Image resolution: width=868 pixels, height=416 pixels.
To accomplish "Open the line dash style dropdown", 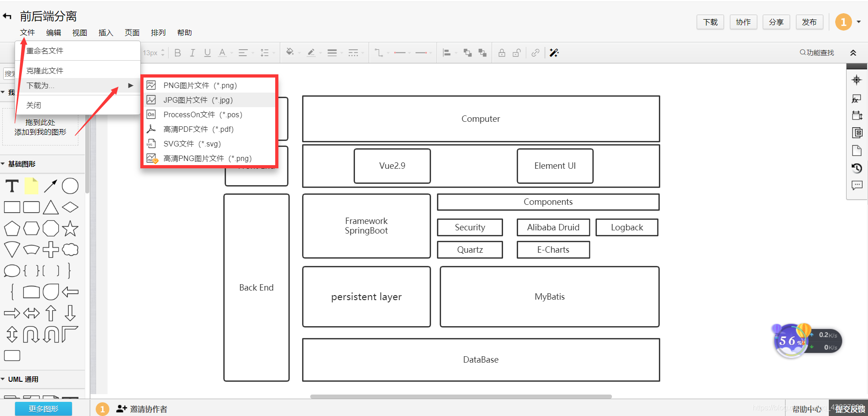I will point(353,53).
